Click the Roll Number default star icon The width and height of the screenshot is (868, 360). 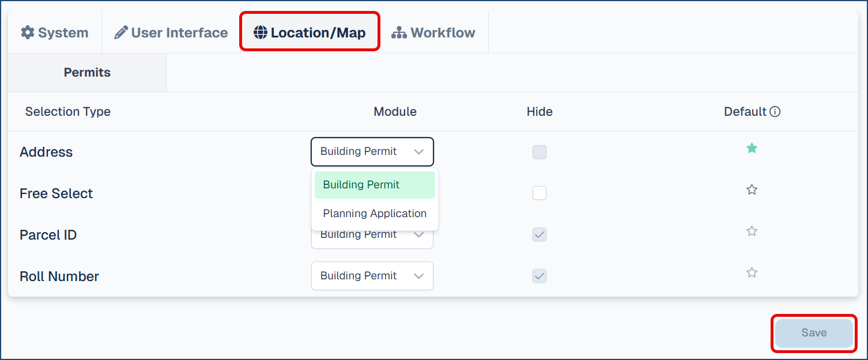[752, 272]
